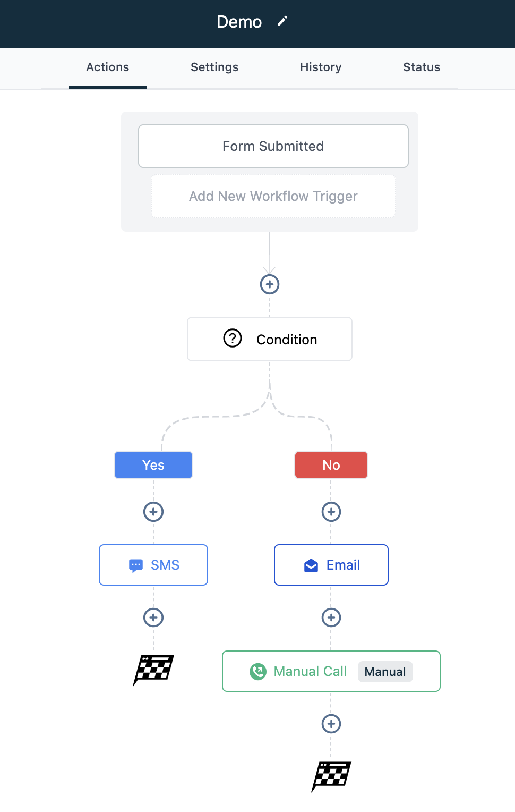Click finish flag below Manual Call branch

(x=331, y=776)
